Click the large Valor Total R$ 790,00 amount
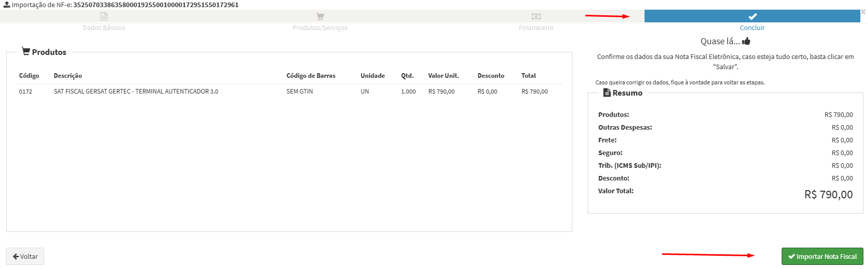 [x=828, y=194]
